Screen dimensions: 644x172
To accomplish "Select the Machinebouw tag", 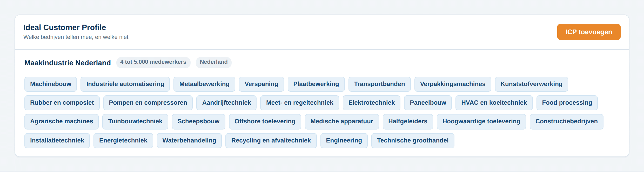I will (51, 84).
